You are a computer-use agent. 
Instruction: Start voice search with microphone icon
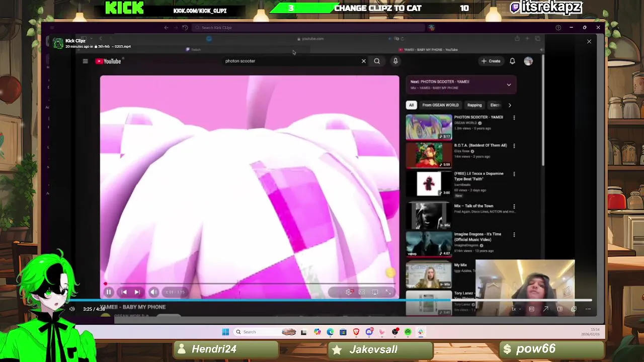[x=395, y=61]
